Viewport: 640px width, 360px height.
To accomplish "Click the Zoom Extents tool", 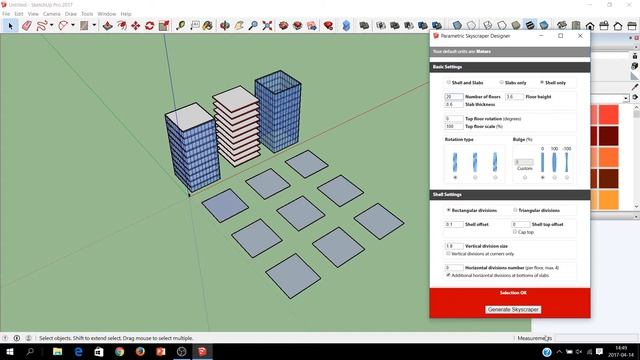I will [267, 26].
